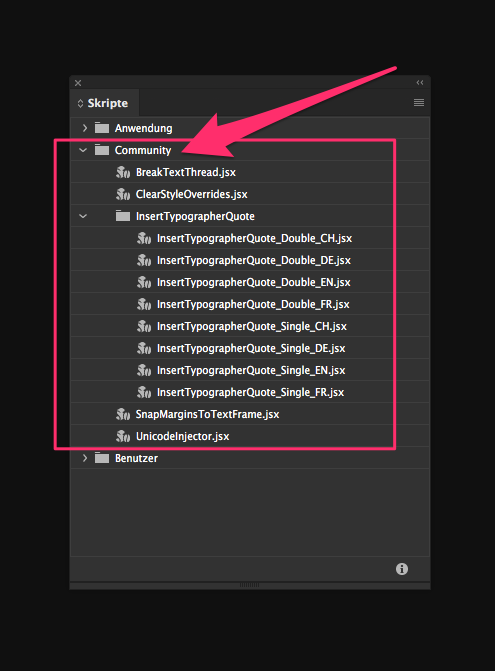This screenshot has height=671, width=495.
Task: Select the Anwendung folder label
Action: click(x=143, y=128)
